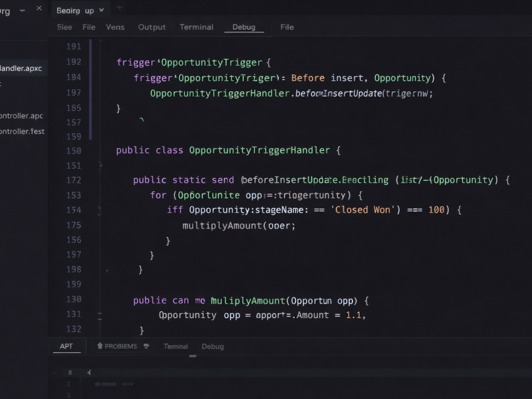Close the Bearing up tab
The image size is (532, 399).
102,11
